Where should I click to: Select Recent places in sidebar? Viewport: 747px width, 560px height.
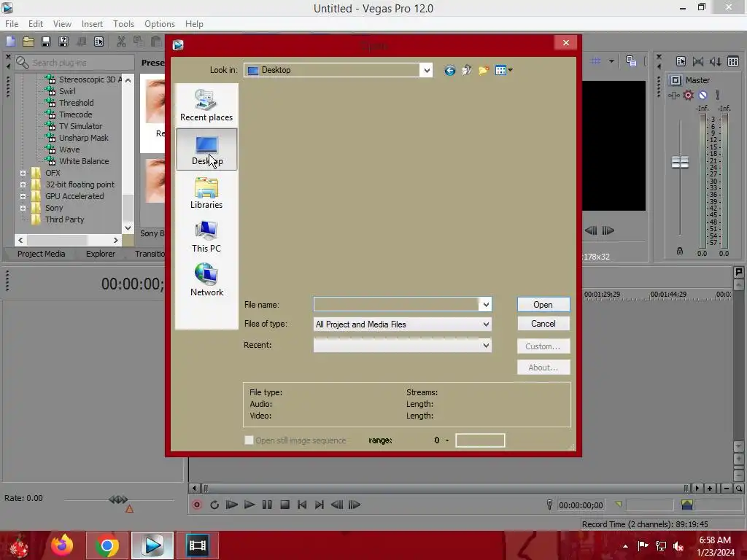[x=206, y=105]
